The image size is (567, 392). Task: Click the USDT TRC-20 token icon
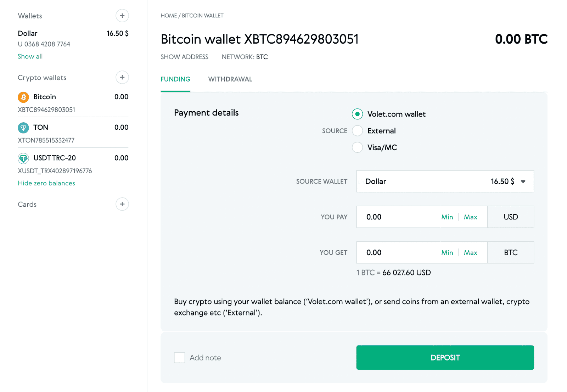(x=23, y=158)
